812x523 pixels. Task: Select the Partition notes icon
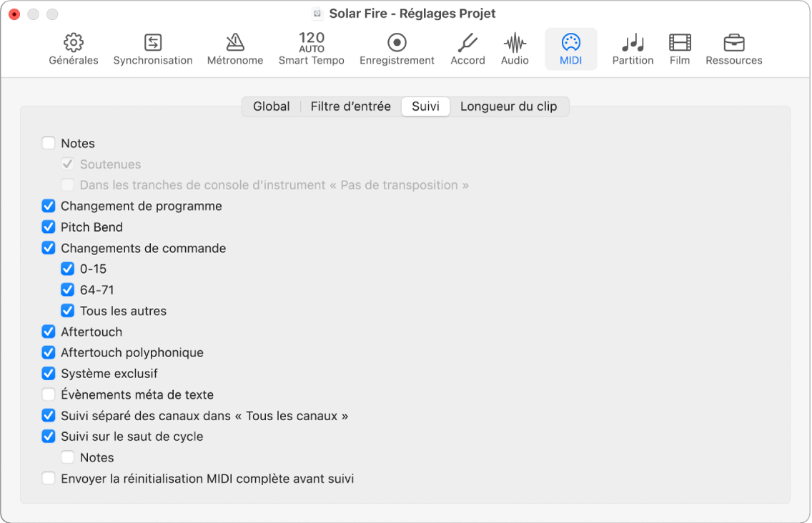coord(633,43)
